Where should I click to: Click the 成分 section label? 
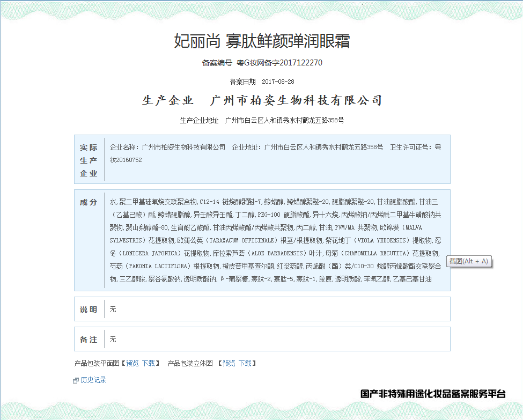pyautogui.click(x=89, y=202)
